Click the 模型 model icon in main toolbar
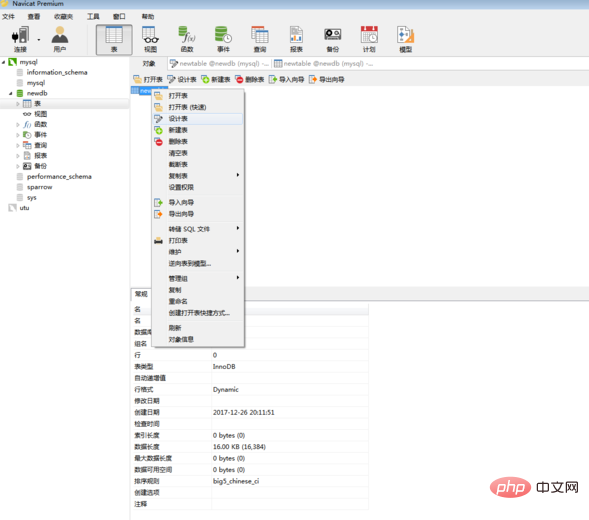Viewport: 589px width, 520px height. click(405, 39)
